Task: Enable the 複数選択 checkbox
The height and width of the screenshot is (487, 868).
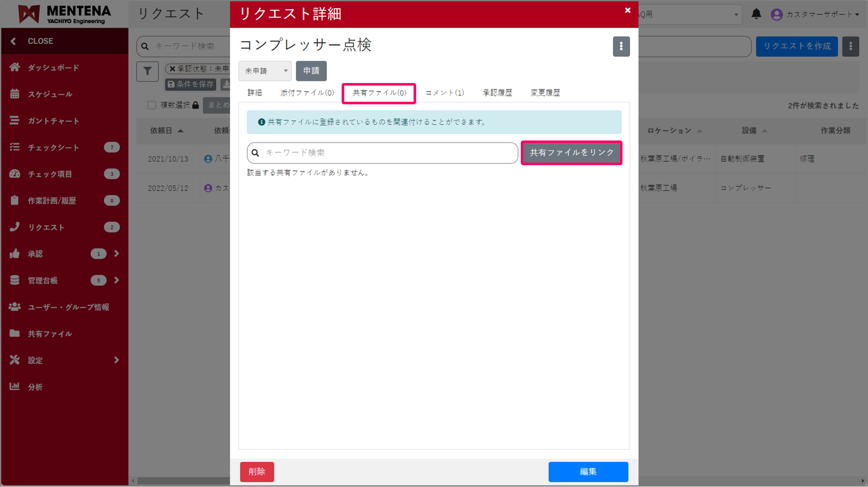Action: coord(152,105)
